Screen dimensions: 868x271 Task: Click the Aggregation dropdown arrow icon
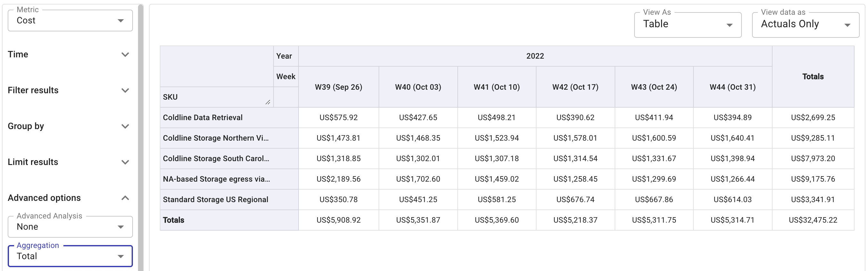click(x=120, y=256)
